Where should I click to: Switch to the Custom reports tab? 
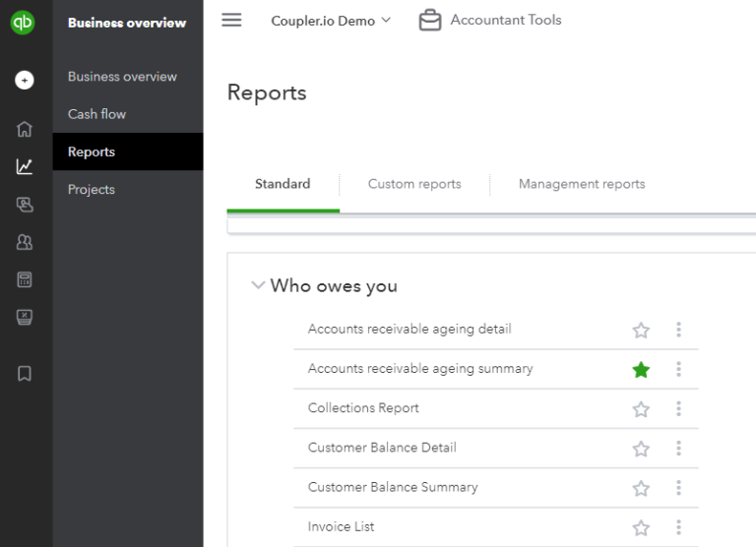(x=414, y=184)
